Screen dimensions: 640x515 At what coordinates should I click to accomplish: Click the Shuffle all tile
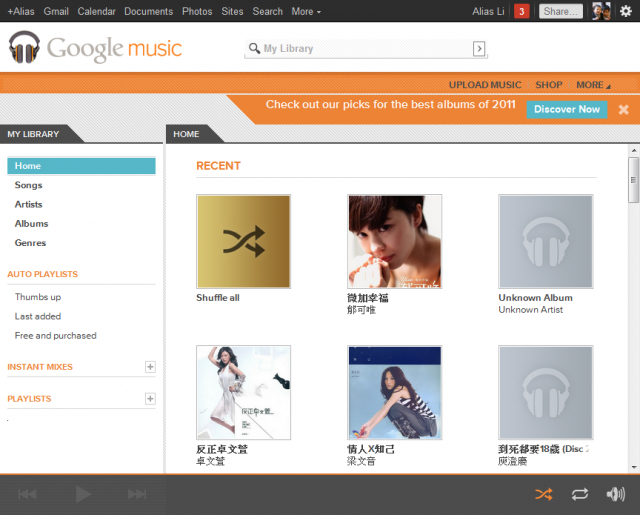click(x=244, y=241)
